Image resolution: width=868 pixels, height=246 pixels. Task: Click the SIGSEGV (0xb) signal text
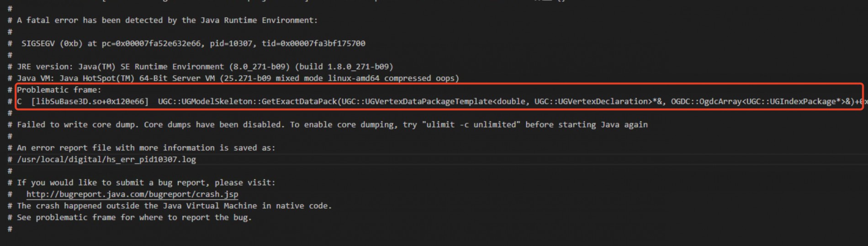[52, 43]
